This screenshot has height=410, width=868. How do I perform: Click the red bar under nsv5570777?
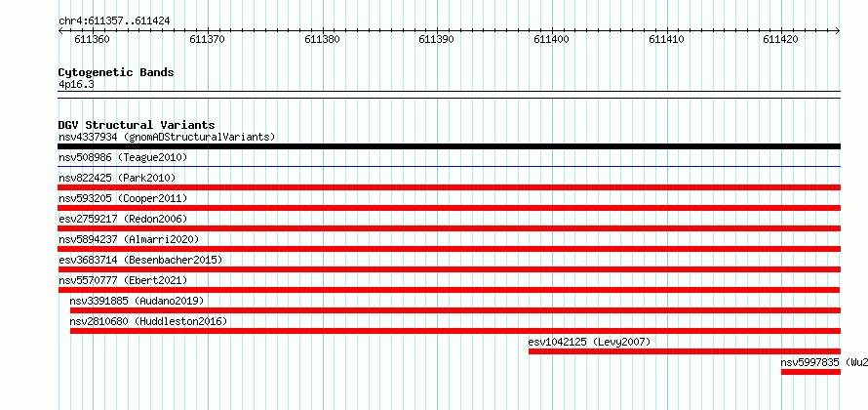coord(449,290)
